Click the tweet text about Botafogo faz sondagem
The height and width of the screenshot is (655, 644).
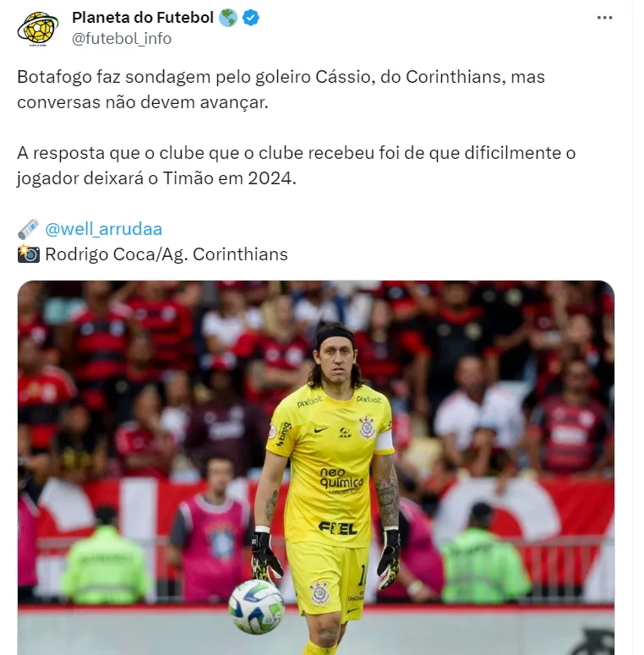[x=281, y=90]
